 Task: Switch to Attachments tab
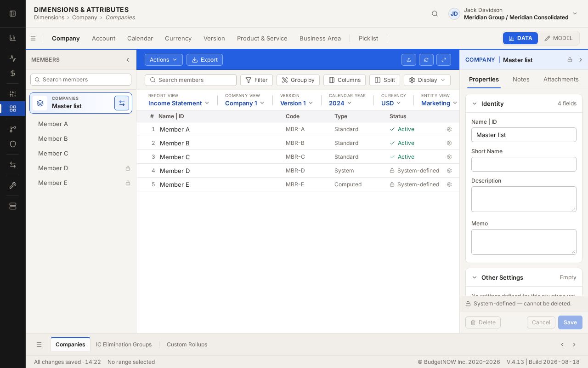pyautogui.click(x=561, y=79)
